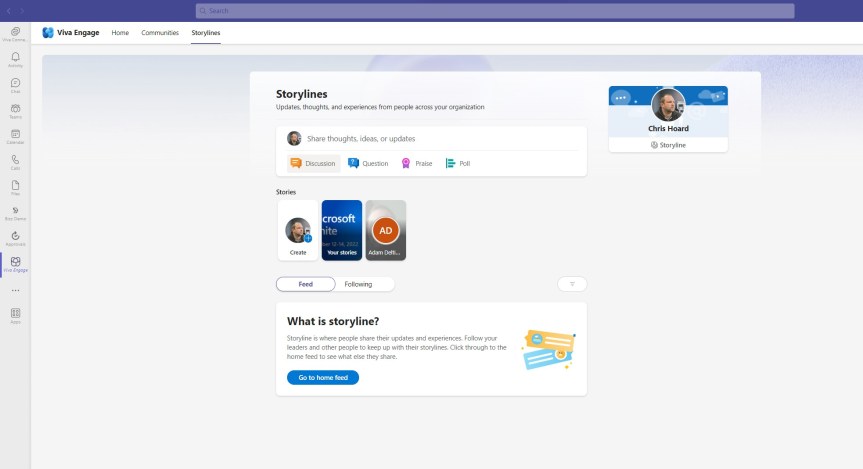Open Your stories thumbnail
Viewport: 863px width, 469px height.
[342, 230]
